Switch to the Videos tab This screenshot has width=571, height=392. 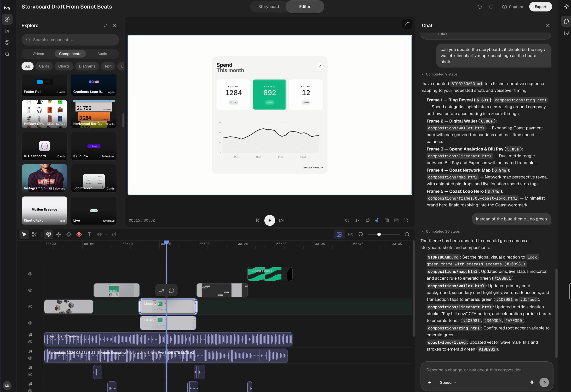(38, 54)
